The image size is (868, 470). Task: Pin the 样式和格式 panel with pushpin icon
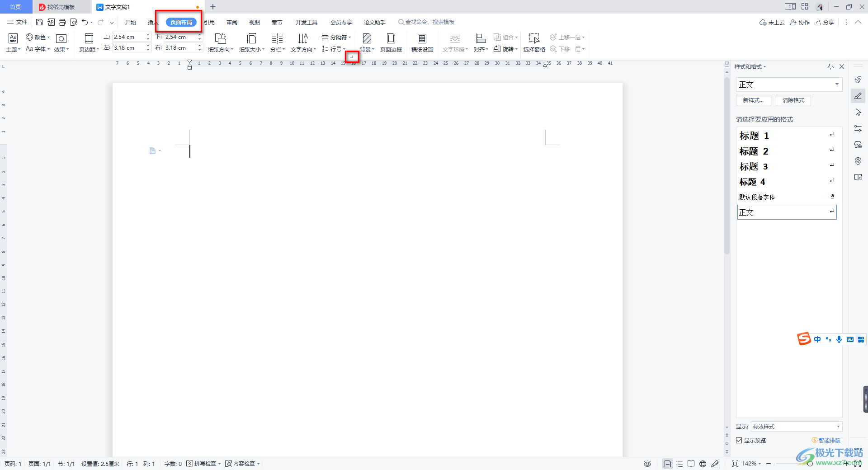pyautogui.click(x=830, y=66)
